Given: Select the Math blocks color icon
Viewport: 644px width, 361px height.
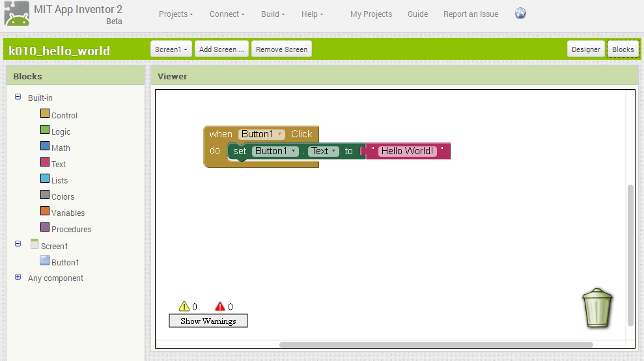Looking at the screenshot, I should click(45, 146).
